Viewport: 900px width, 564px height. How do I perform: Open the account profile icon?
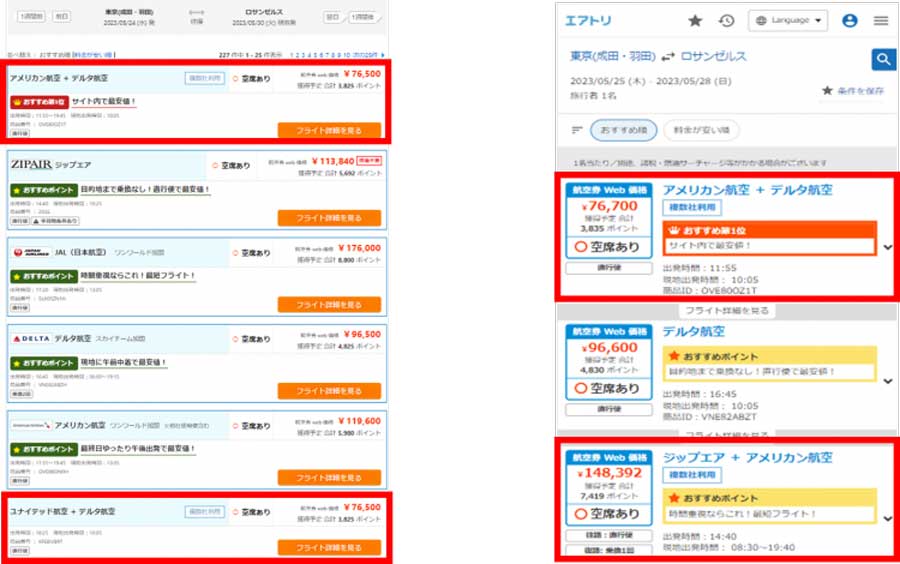849,21
